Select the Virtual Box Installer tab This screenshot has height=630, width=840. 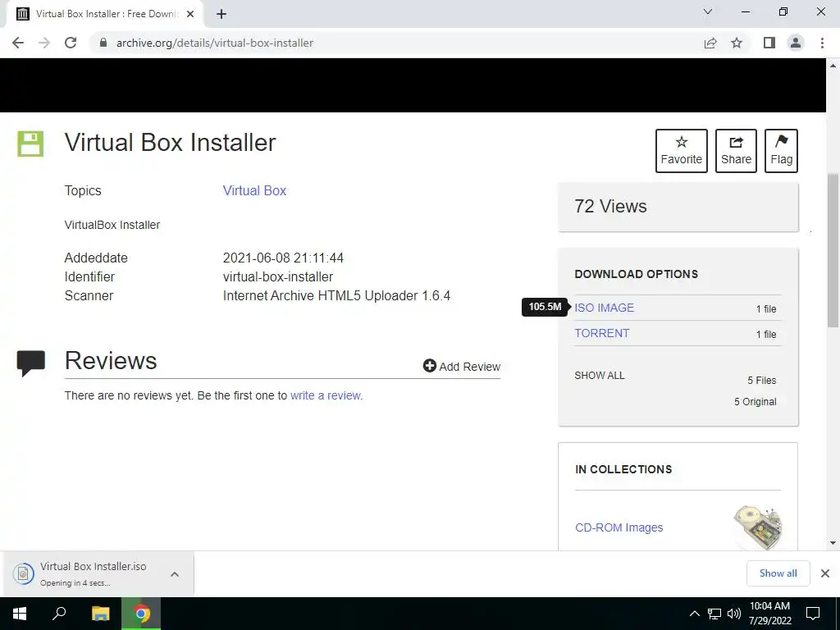104,14
